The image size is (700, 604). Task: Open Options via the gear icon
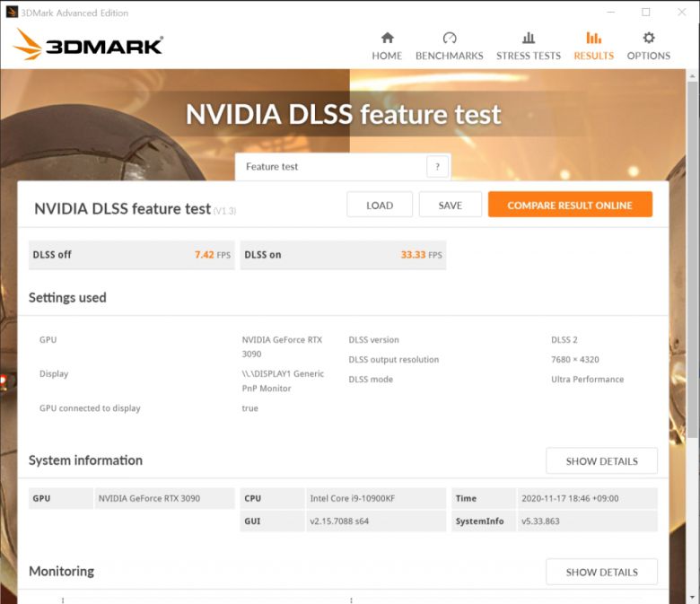pyautogui.click(x=649, y=38)
